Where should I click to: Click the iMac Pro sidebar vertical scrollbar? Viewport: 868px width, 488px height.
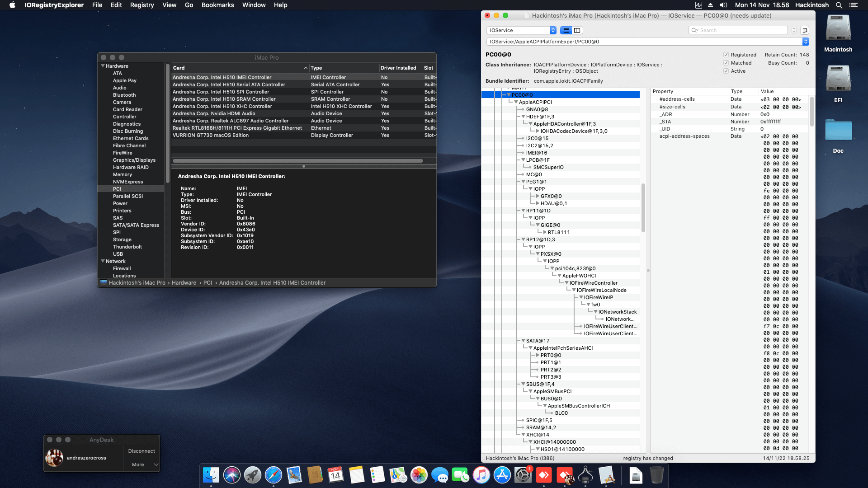168,123
